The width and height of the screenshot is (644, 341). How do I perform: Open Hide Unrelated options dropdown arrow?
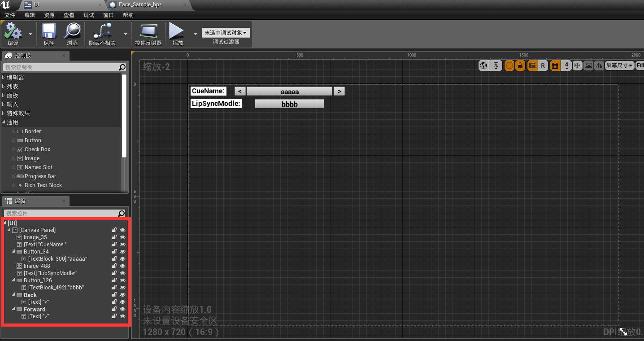pos(125,34)
